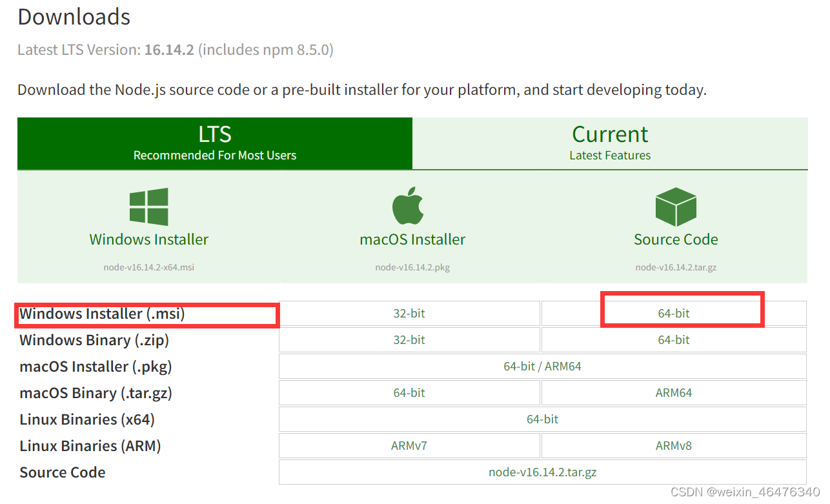The image size is (830, 504).
Task: Download macOS Installer 64-bit / ARM64
Action: pyautogui.click(x=543, y=367)
